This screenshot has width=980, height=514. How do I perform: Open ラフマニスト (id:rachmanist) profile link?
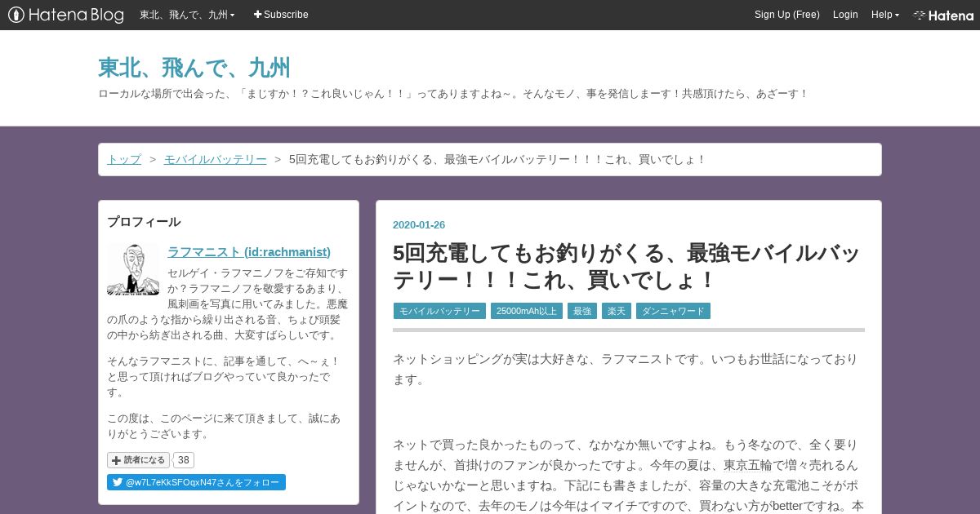[x=249, y=251]
